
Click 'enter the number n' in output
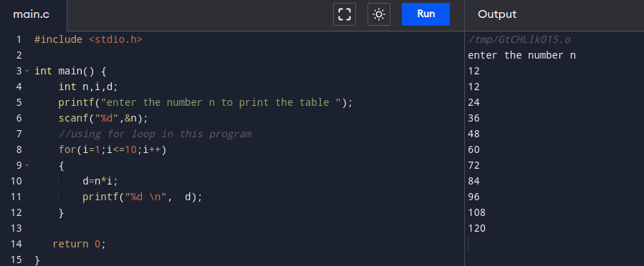pos(522,55)
